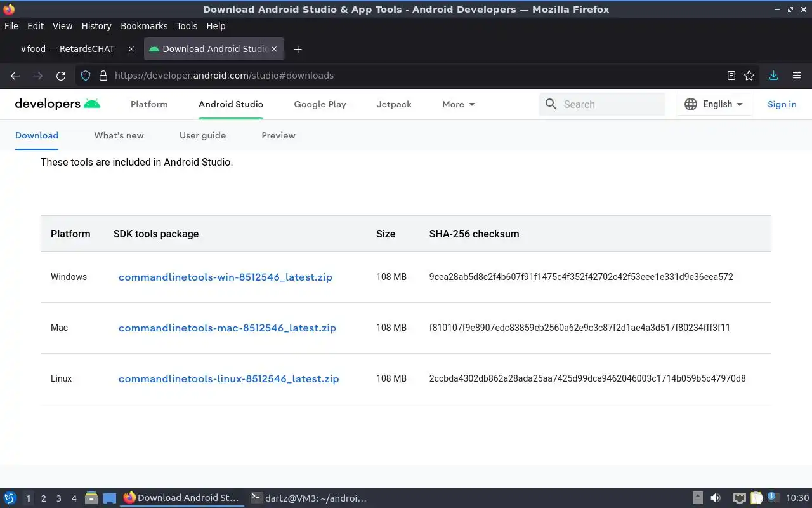Switch to the dartz@VM3 terminal window
Image resolution: width=812 pixels, height=508 pixels.
309,498
